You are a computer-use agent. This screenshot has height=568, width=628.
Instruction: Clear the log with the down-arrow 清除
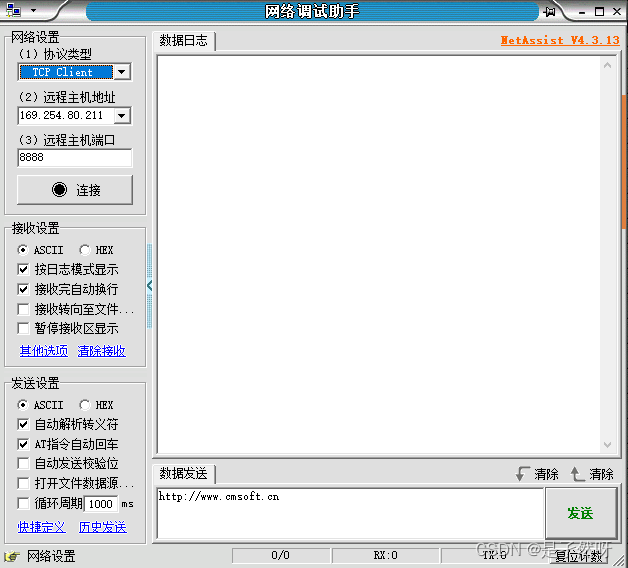[x=537, y=474]
